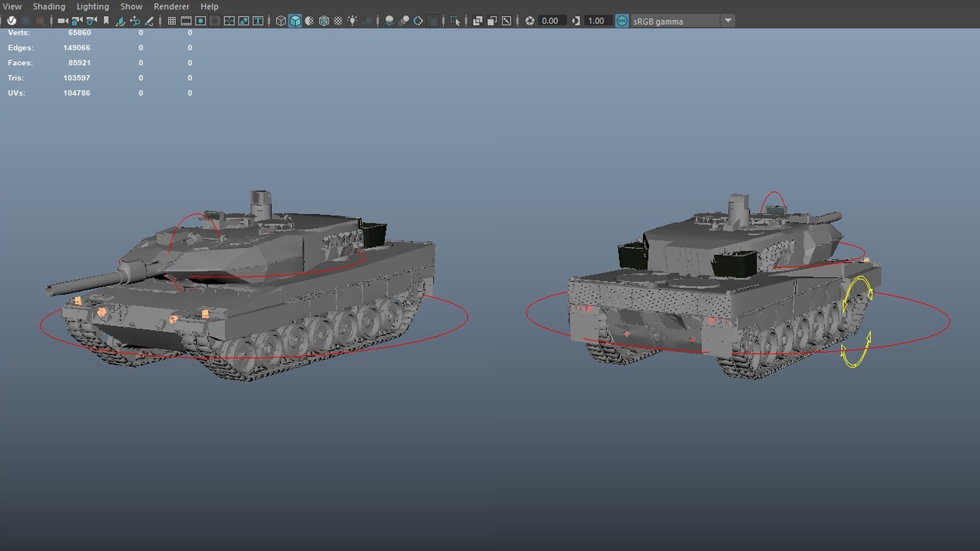The width and height of the screenshot is (980, 551).
Task: Toggle Isolate Select icon
Action: (455, 21)
